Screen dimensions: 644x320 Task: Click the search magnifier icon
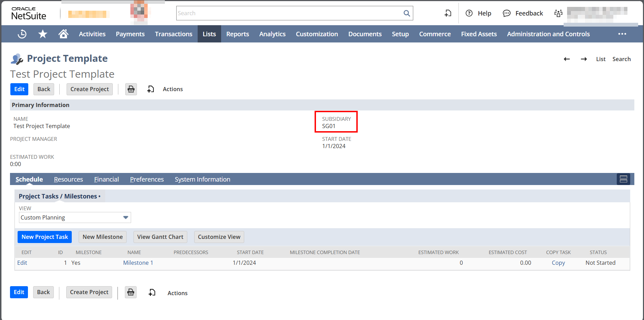407,13
